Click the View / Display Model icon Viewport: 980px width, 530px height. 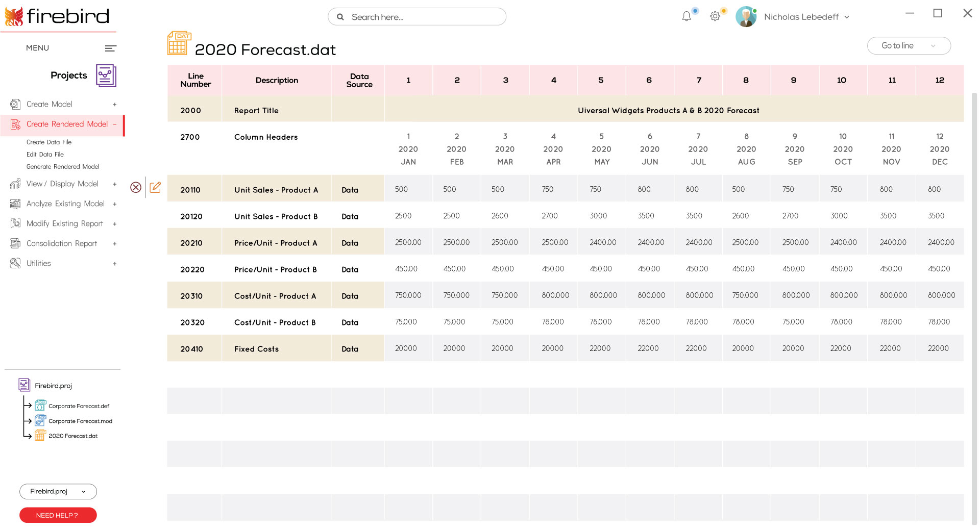point(16,184)
